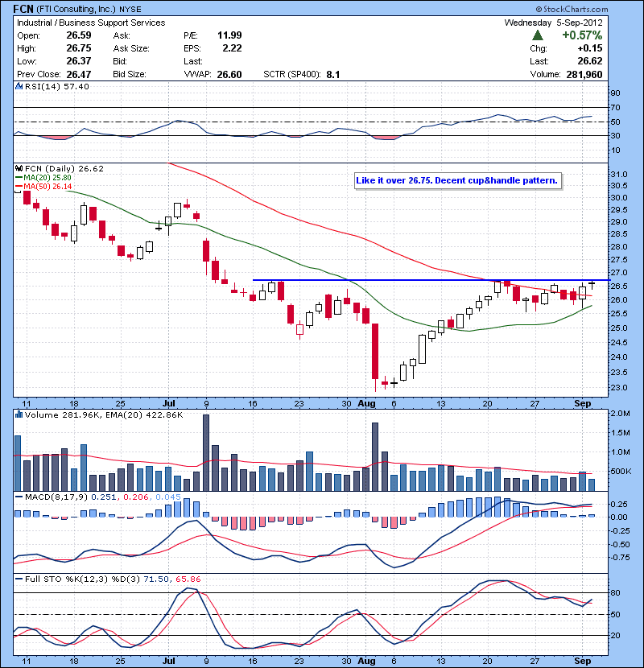Screen dimensions: 644x668
Task: Click the FCN ticker symbol title
Action: pos(23,9)
